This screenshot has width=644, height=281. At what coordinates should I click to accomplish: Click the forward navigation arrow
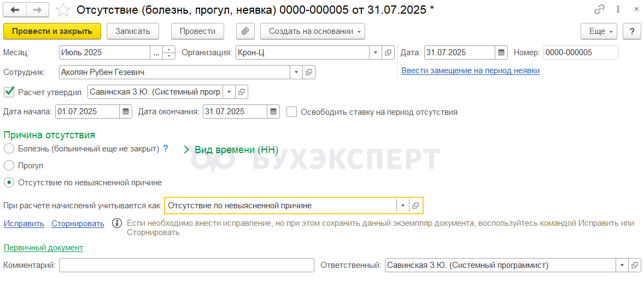(37, 9)
